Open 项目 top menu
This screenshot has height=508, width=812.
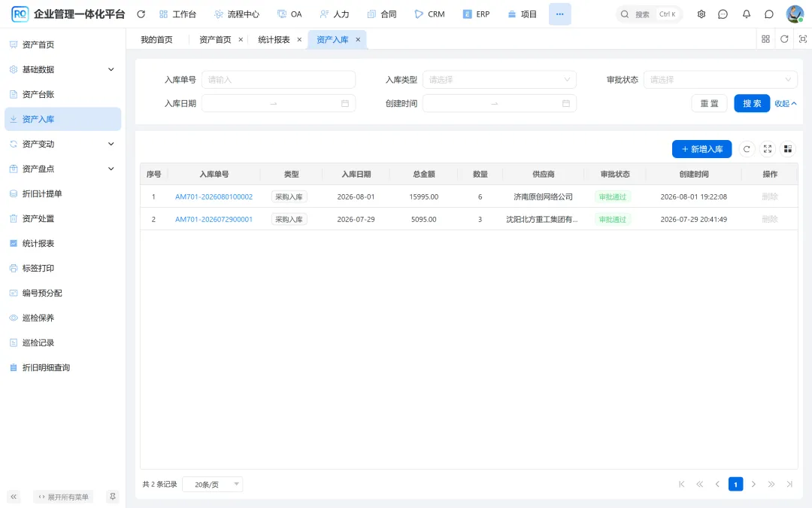(522, 14)
